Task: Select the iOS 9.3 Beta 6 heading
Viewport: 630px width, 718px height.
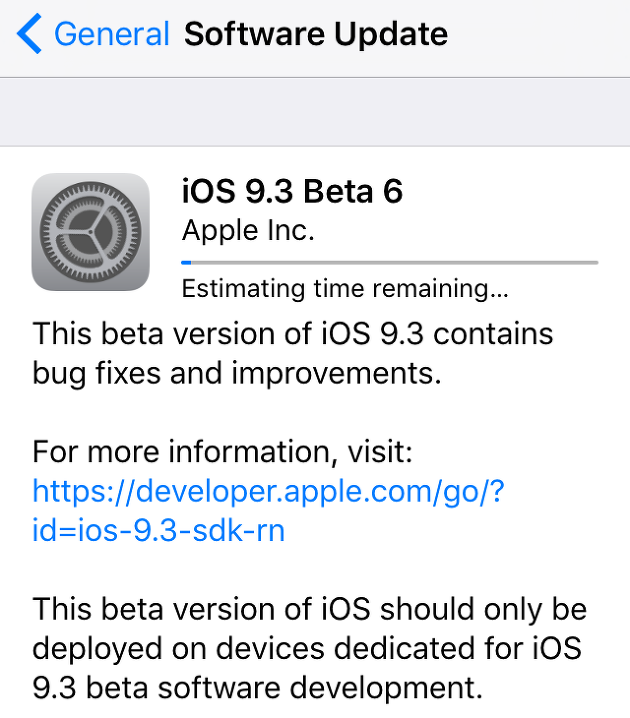Action: pos(292,190)
